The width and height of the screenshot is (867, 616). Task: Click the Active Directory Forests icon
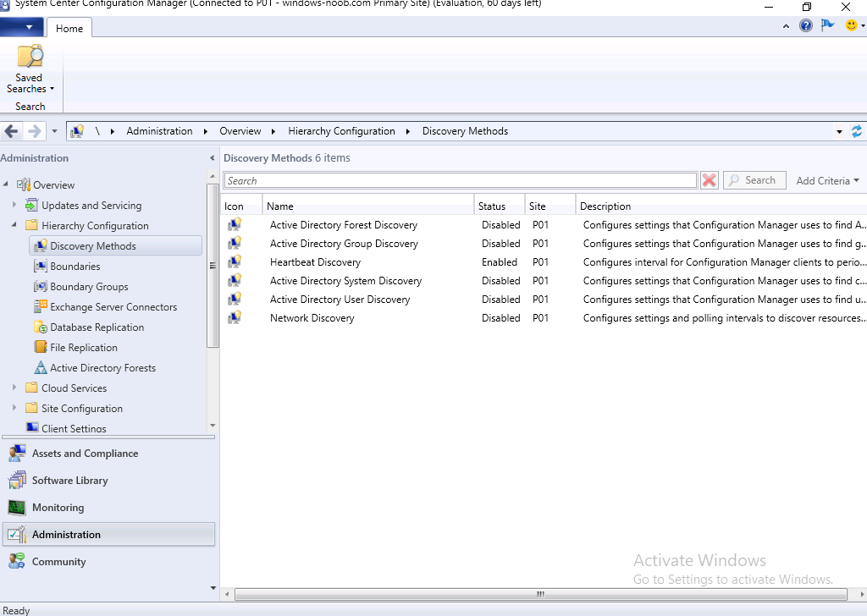(x=41, y=368)
